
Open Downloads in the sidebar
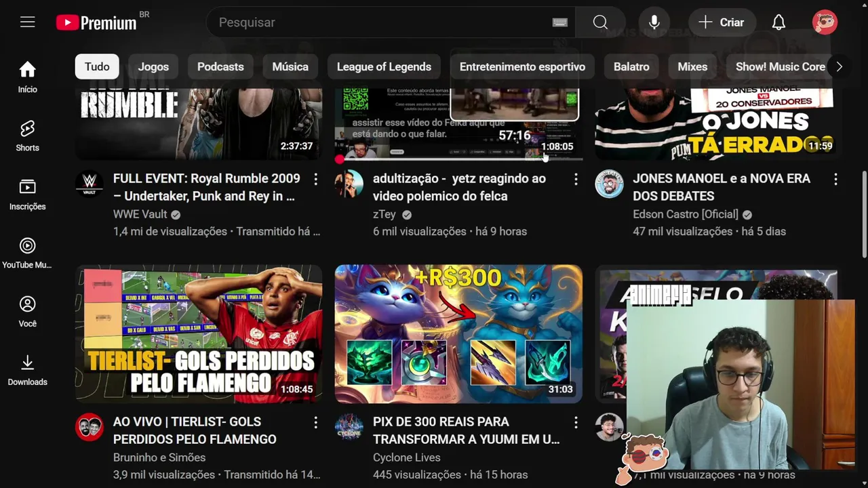[27, 370]
